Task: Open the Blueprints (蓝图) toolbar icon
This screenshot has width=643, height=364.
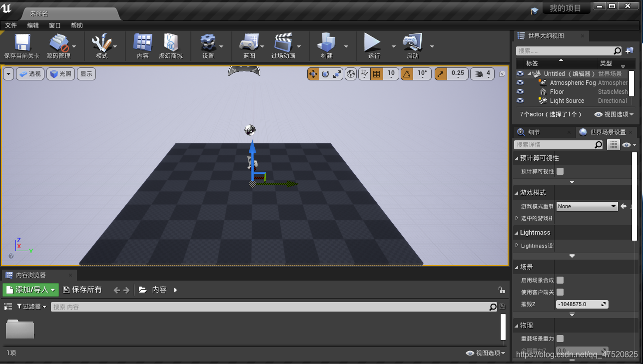Action: click(249, 43)
